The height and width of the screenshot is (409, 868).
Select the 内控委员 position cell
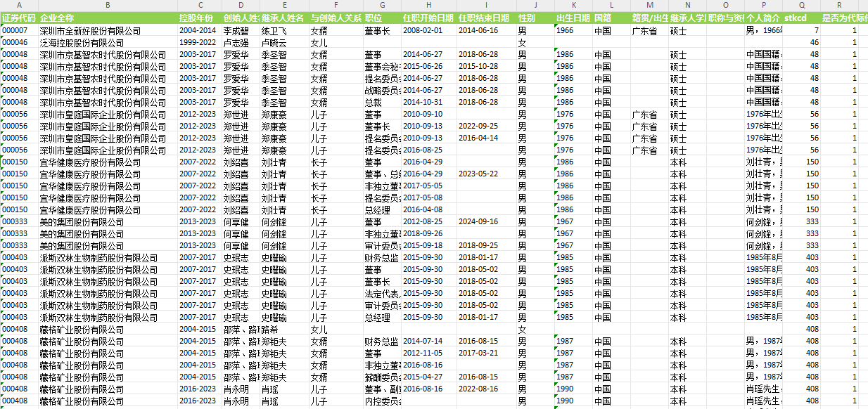click(x=382, y=401)
